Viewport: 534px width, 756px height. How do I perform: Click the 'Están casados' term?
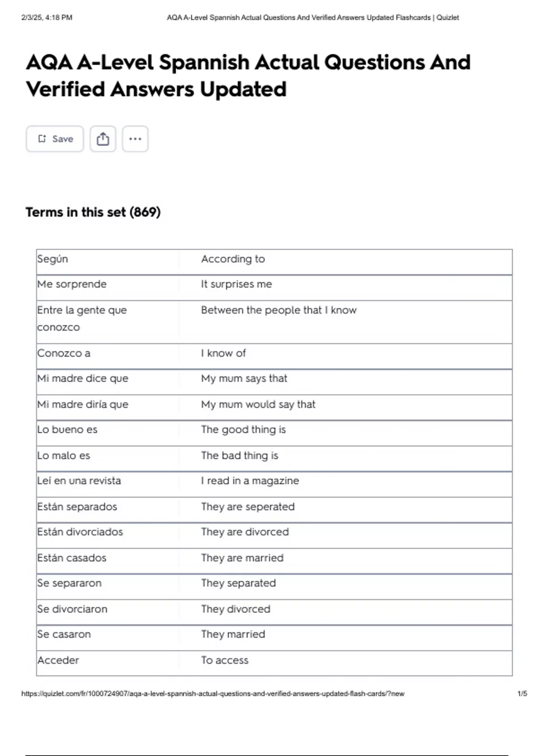pos(72,558)
